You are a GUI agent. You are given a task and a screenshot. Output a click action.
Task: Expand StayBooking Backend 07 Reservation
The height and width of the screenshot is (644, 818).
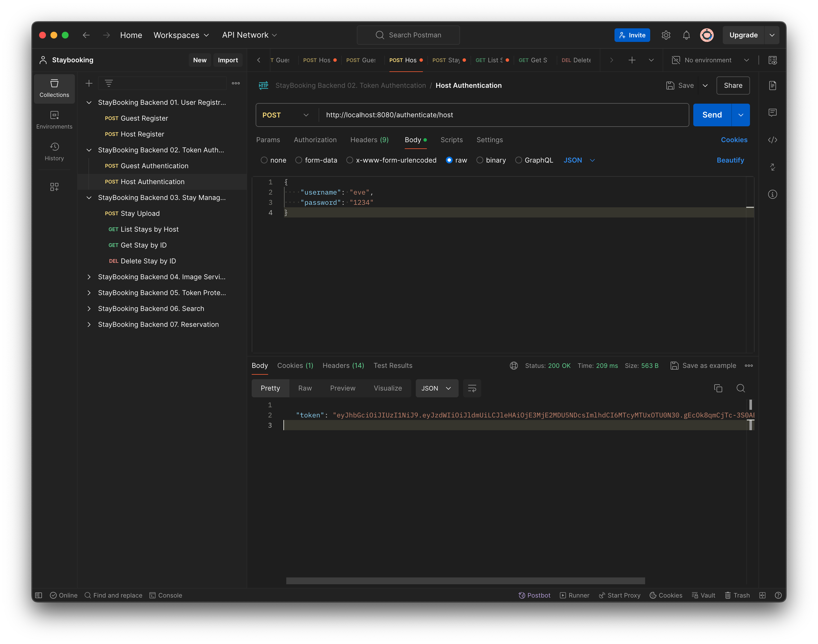[x=89, y=324]
